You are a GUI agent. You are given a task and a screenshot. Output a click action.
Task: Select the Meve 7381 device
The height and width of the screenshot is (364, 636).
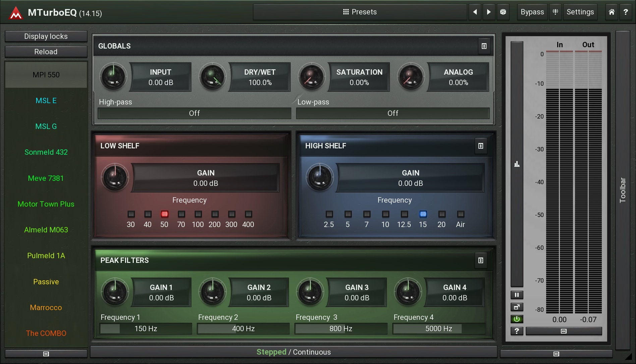[x=46, y=178]
